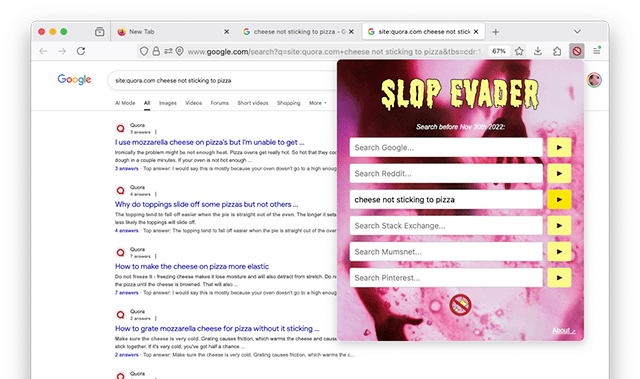Click the location permission pin icon
Screen dimensions: 640x379
(179, 51)
